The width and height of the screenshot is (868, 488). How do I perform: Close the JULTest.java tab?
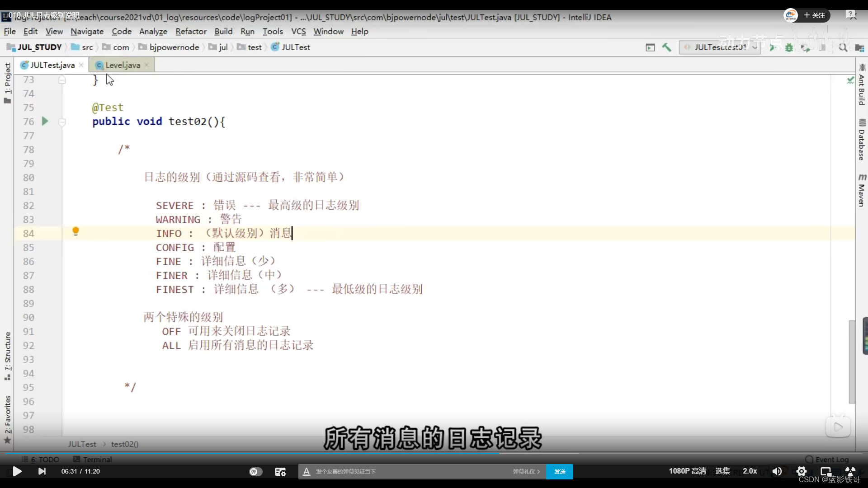[81, 65]
